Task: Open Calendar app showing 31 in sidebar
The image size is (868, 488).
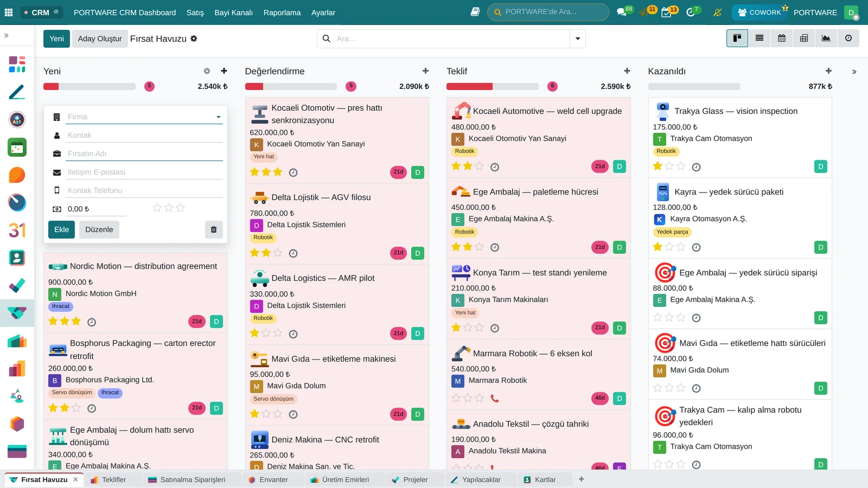Action: pos(17,230)
